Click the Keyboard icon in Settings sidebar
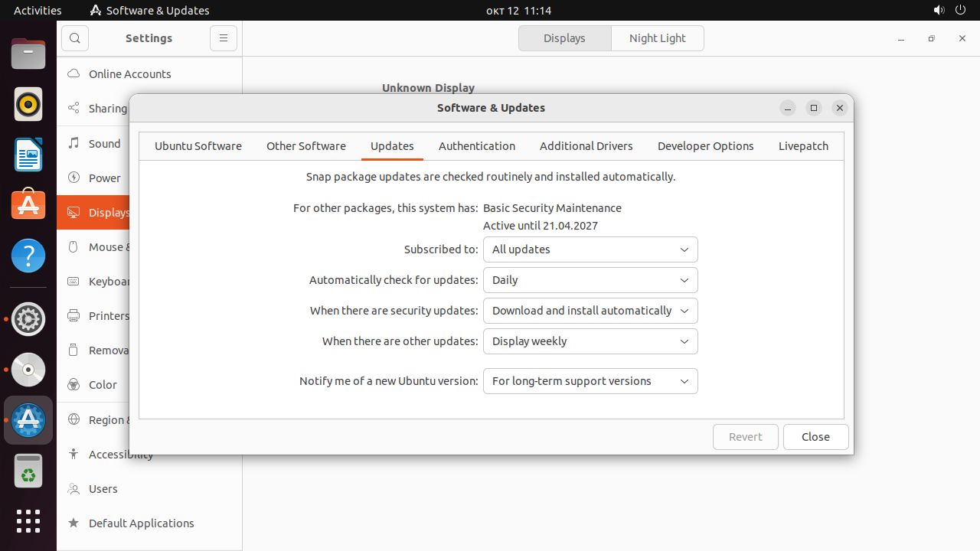 point(73,281)
